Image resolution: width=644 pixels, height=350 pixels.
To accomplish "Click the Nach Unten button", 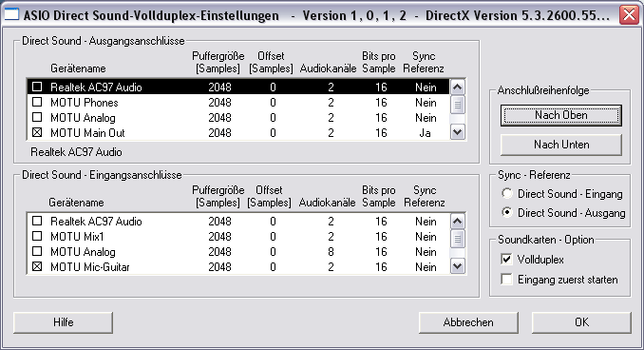I will coord(561,145).
